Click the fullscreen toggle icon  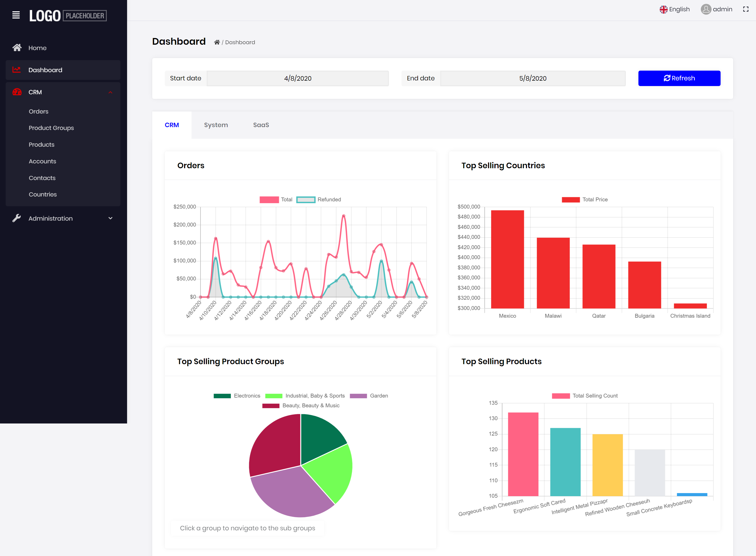click(745, 10)
